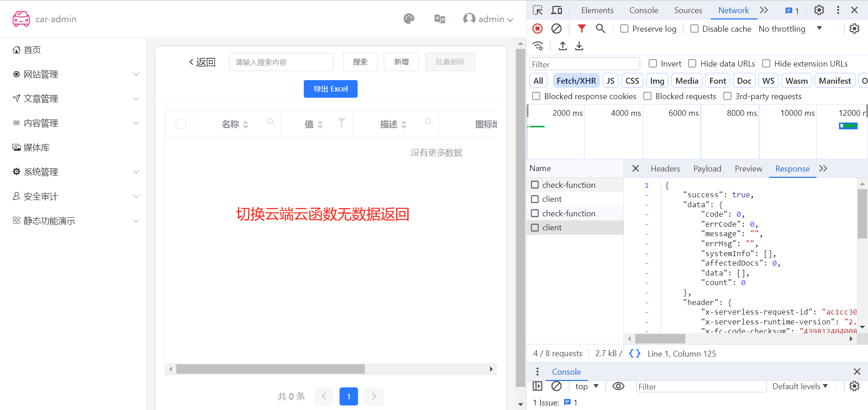The width and height of the screenshot is (868, 410).
Task: Click the 请输入搜索内容 search input
Action: [x=281, y=62]
